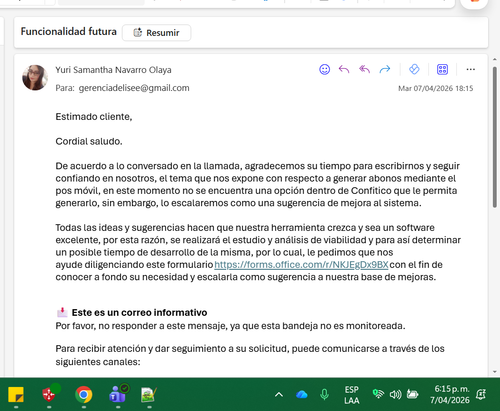Open clock showing 6:15 p. m.

pyautogui.click(x=450, y=394)
